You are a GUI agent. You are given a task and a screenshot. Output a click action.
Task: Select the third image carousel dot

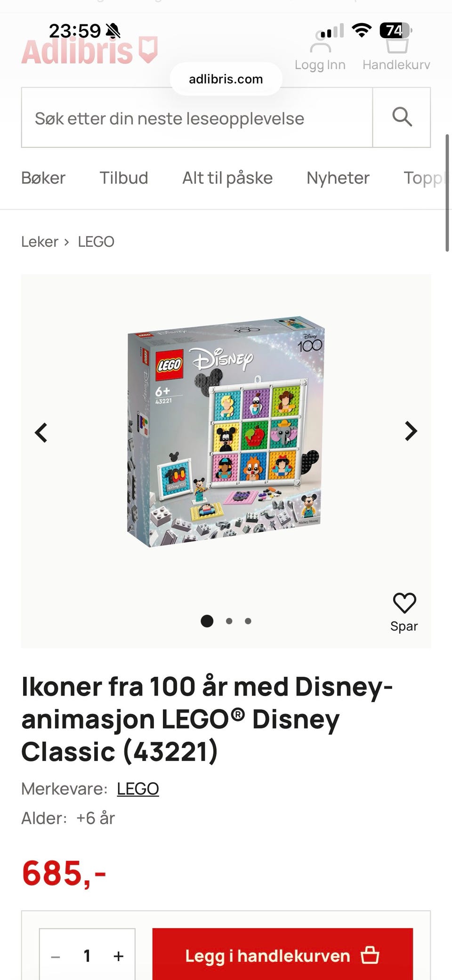pyautogui.click(x=248, y=621)
